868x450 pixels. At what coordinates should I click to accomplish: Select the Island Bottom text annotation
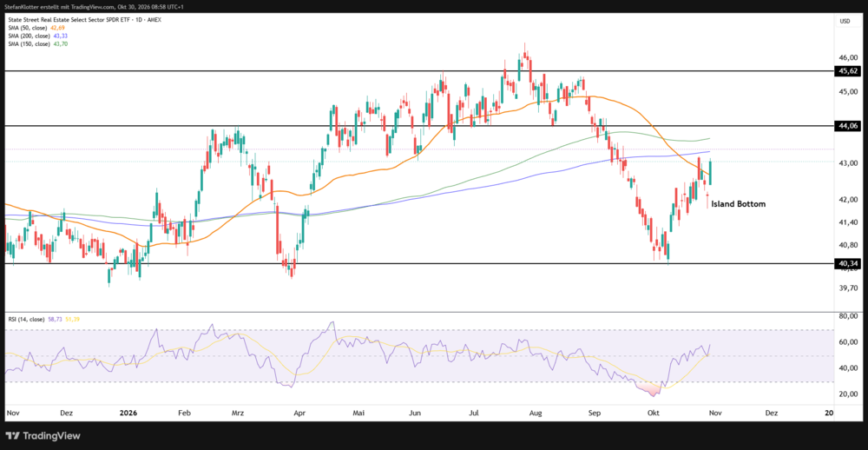pyautogui.click(x=739, y=204)
